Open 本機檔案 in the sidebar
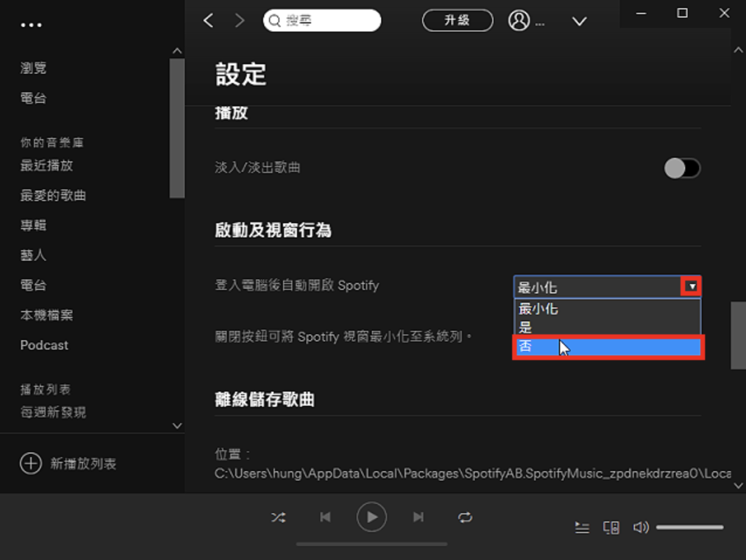The width and height of the screenshot is (746, 560). (x=47, y=315)
